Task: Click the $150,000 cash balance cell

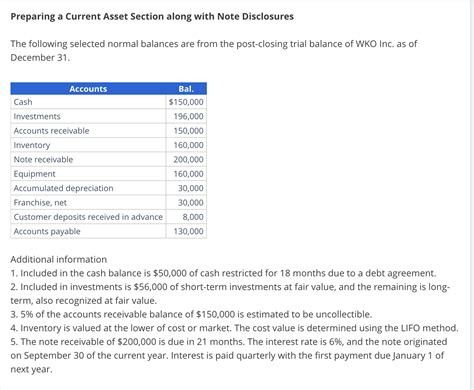Action: [x=186, y=102]
